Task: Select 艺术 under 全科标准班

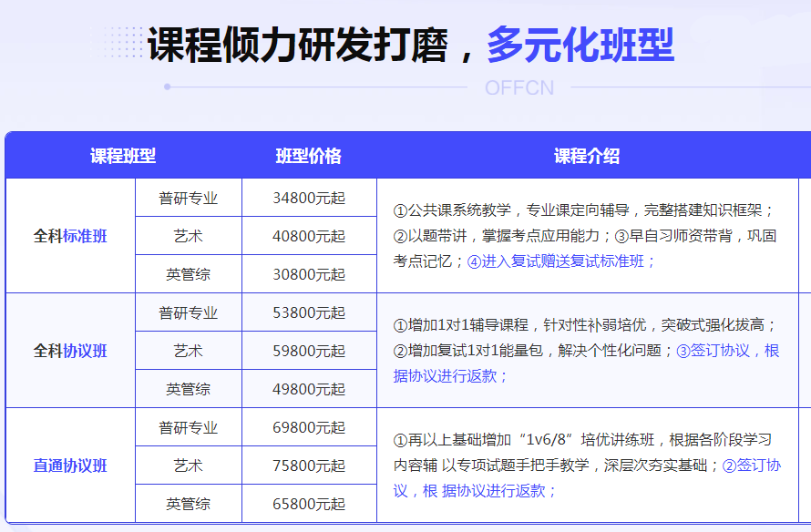Action: [188, 236]
